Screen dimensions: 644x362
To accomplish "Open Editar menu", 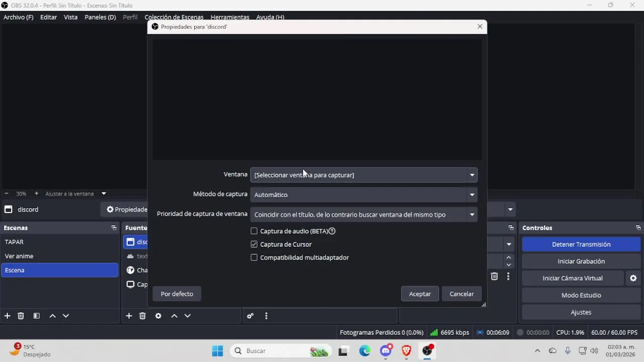I will click(49, 17).
